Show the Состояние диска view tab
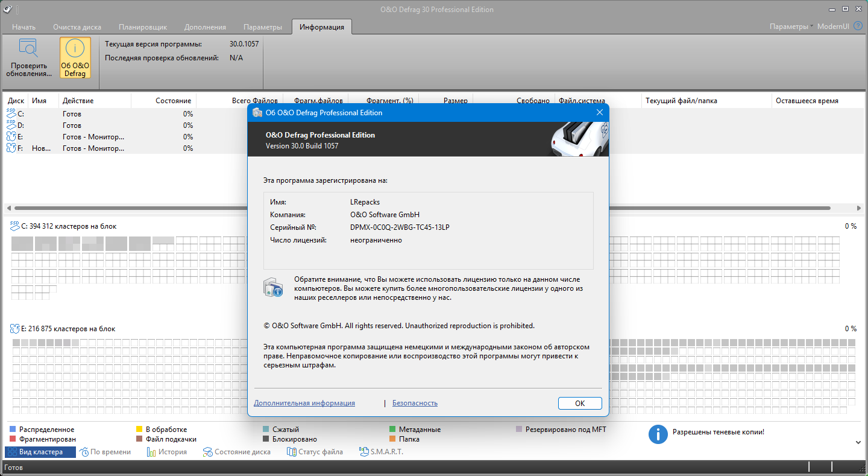The width and height of the screenshot is (868, 476). tap(237, 452)
